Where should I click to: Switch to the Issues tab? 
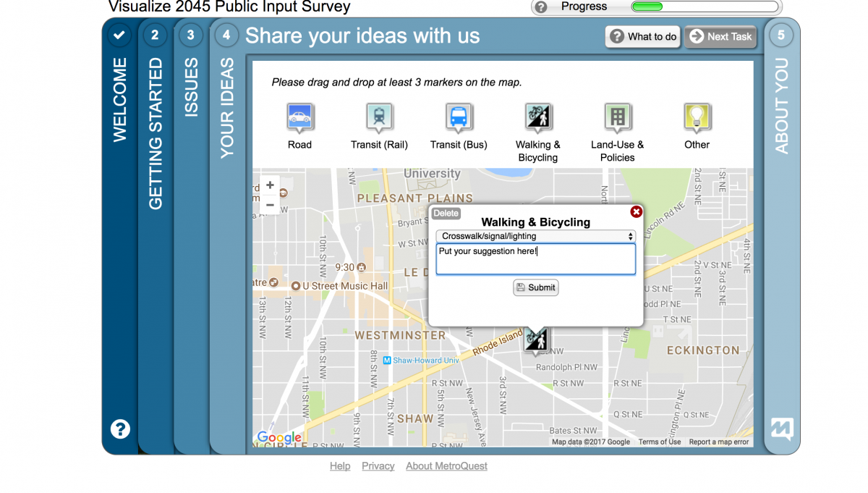point(190,87)
